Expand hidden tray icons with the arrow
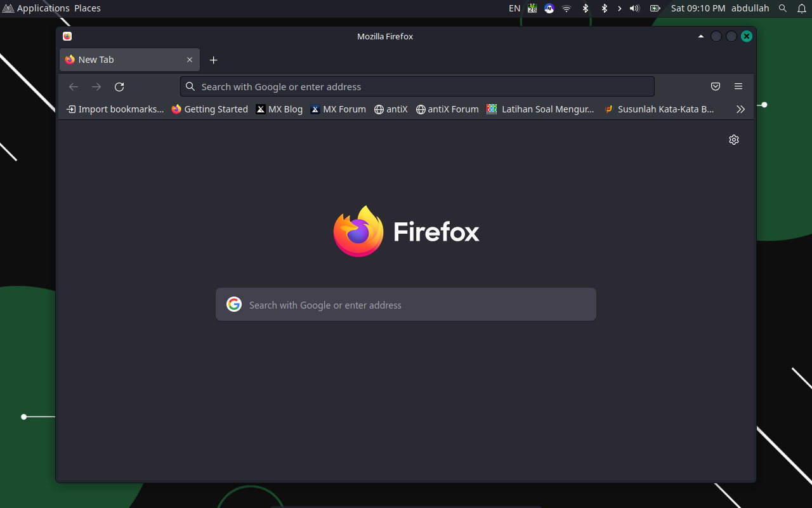 (620, 8)
